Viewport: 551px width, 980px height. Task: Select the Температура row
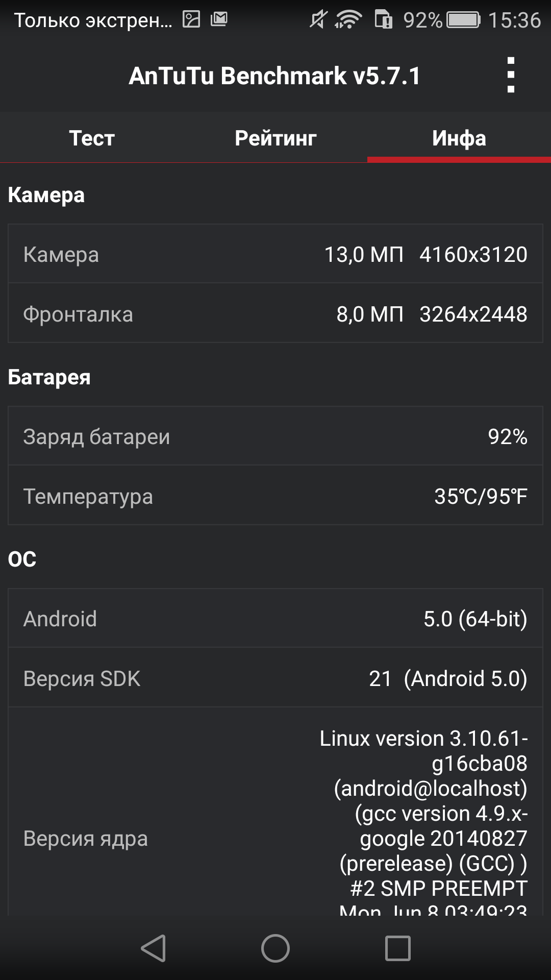tap(275, 496)
